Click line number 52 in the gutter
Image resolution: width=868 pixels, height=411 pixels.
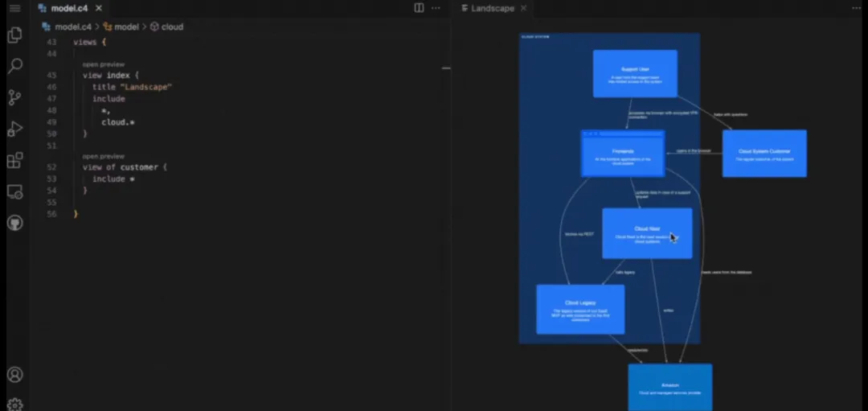coord(51,167)
